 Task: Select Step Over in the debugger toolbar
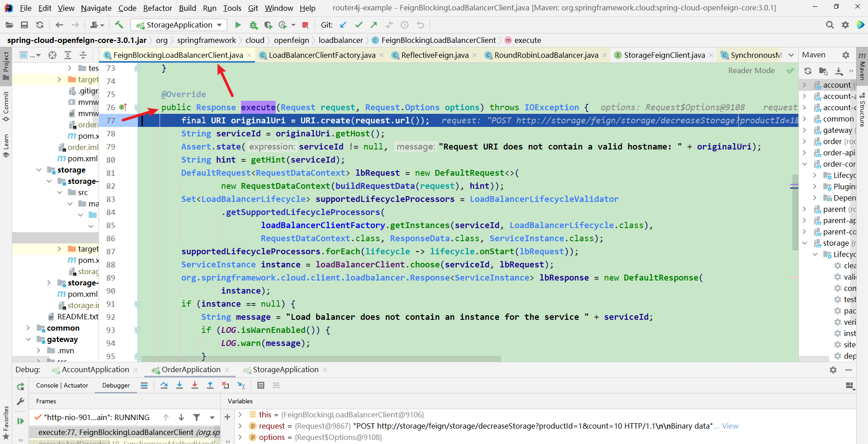pos(164,386)
